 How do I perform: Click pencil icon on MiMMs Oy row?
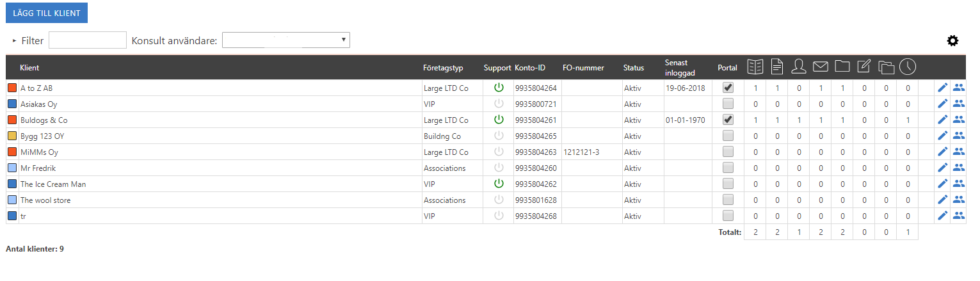(x=942, y=152)
